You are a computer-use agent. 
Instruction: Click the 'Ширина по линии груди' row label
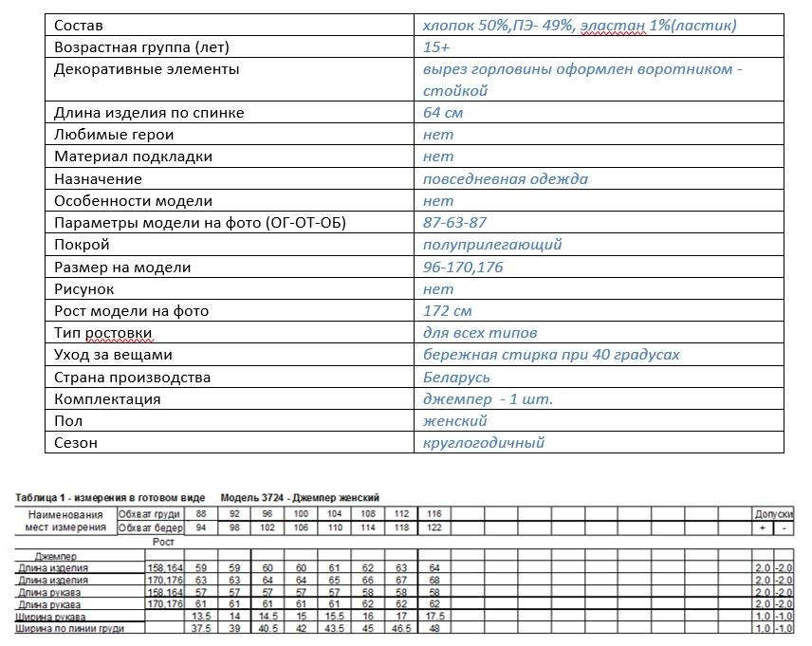tap(69, 628)
